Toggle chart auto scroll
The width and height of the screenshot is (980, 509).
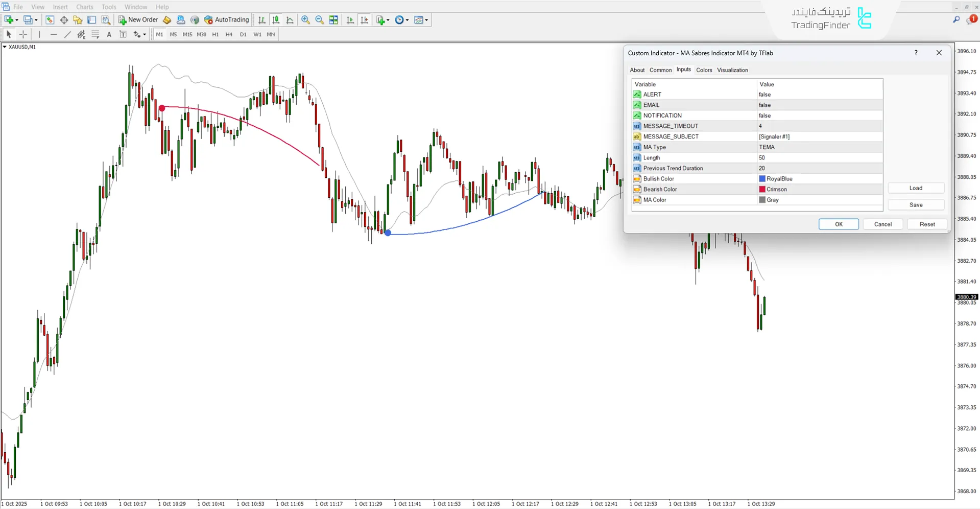pyautogui.click(x=350, y=20)
